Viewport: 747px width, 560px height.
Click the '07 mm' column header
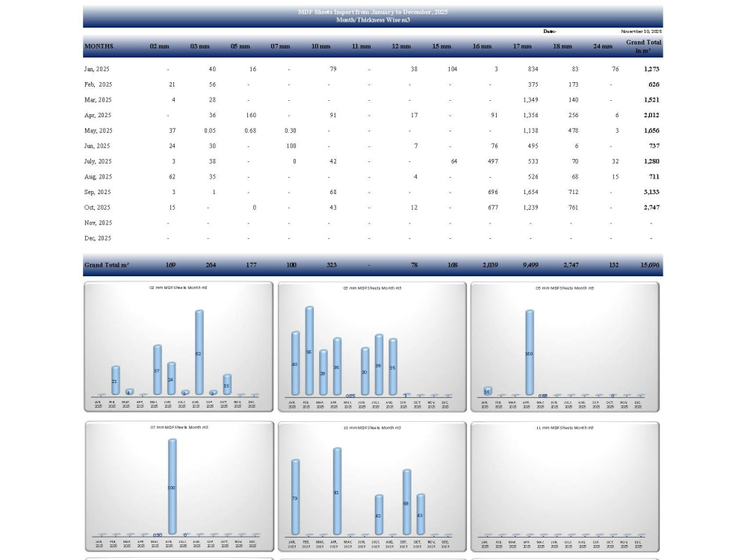coord(280,46)
